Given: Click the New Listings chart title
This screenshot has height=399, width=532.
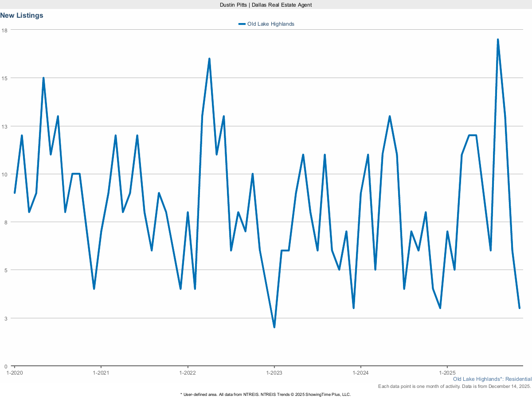Looking at the screenshot, I should [22, 16].
